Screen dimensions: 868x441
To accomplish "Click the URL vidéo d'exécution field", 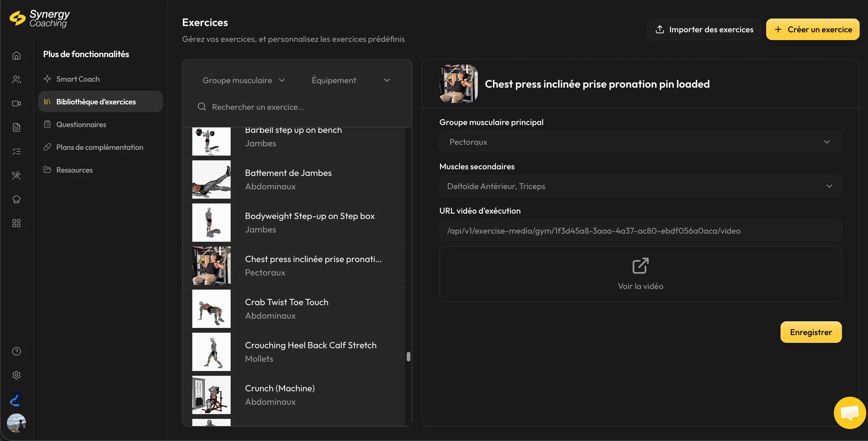I will [x=640, y=231].
